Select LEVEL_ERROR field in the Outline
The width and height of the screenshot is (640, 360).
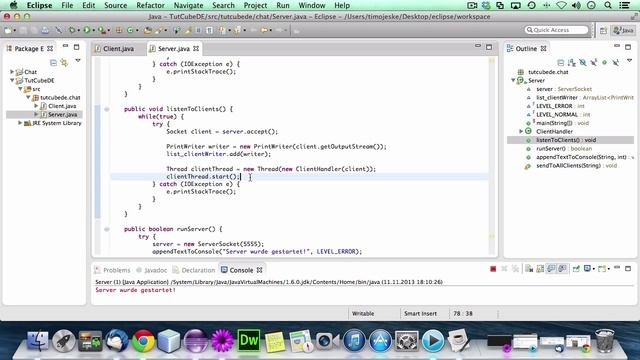[560, 106]
